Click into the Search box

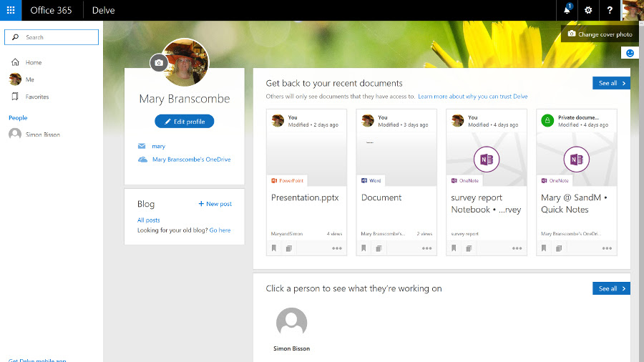[52, 37]
